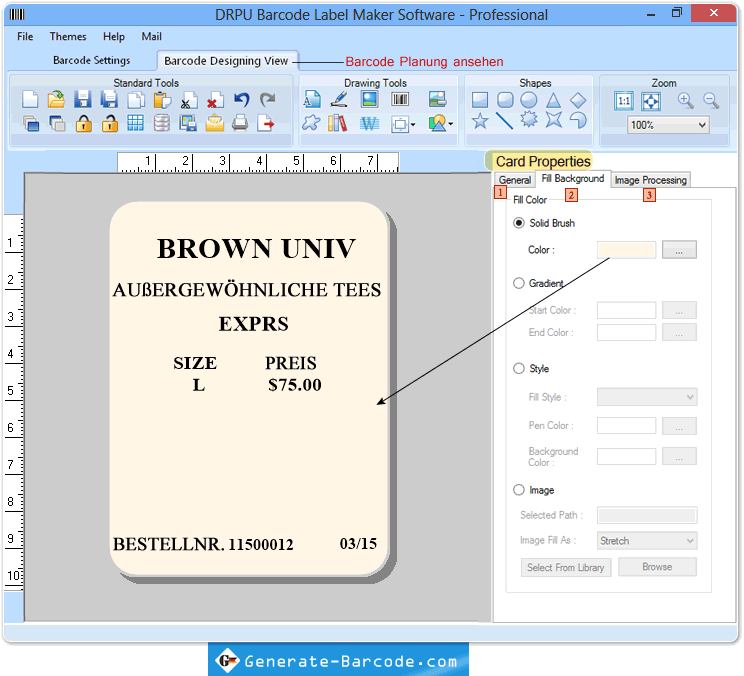The width and height of the screenshot is (744, 676).
Task: Open a file with the folder icon
Action: pyautogui.click(x=56, y=100)
